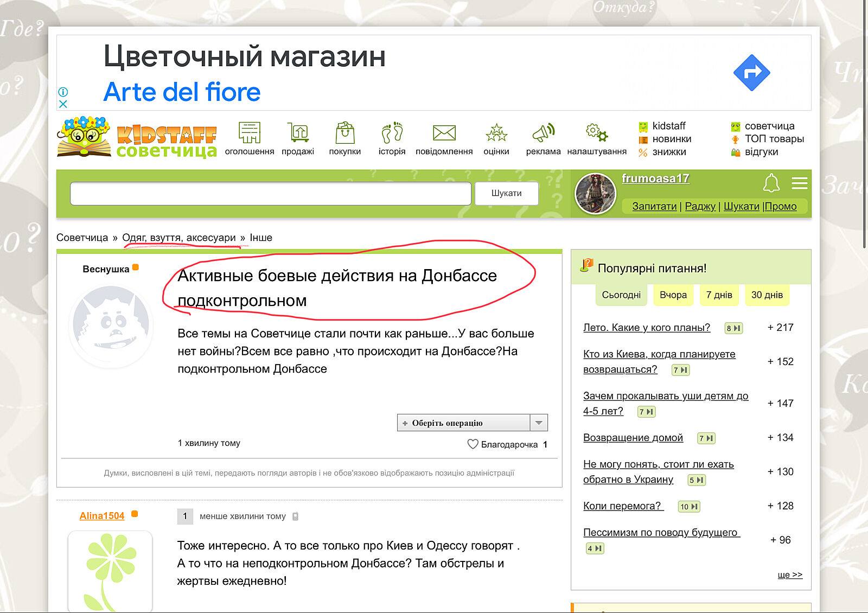Click the продажі sales icon
This screenshot has height=613, width=868.
298,133
